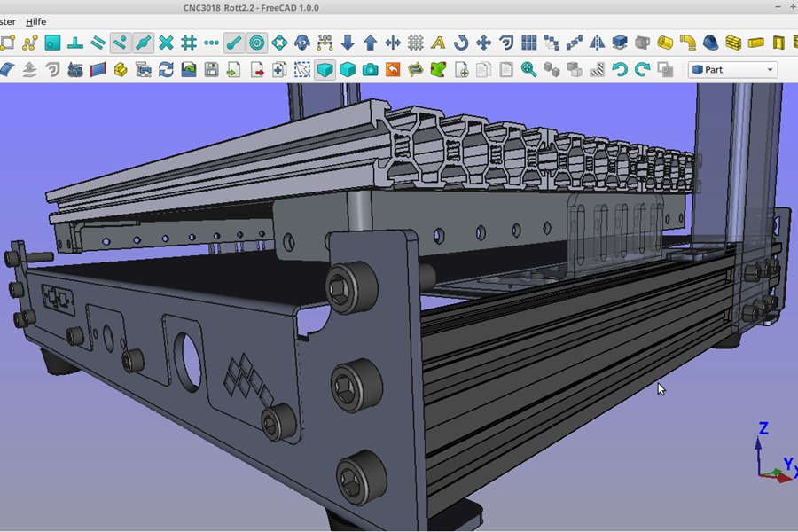Enable Snap Parallel
Screen dimensions: 798x532
point(98,43)
